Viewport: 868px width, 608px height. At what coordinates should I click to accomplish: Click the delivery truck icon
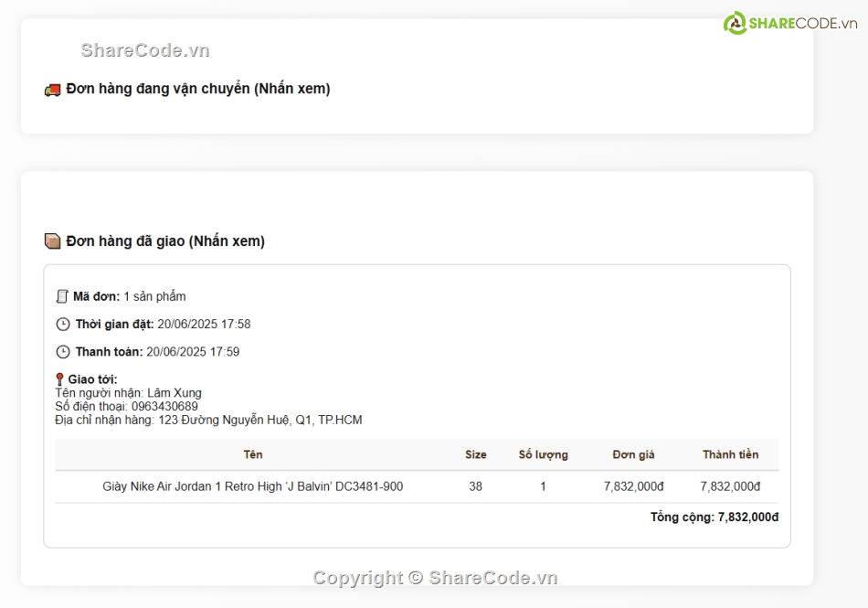pyautogui.click(x=53, y=90)
